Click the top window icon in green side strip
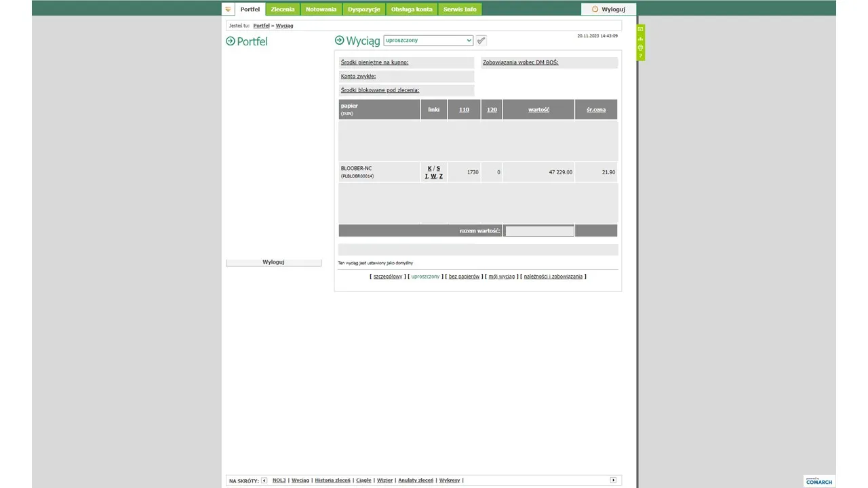 click(x=640, y=29)
